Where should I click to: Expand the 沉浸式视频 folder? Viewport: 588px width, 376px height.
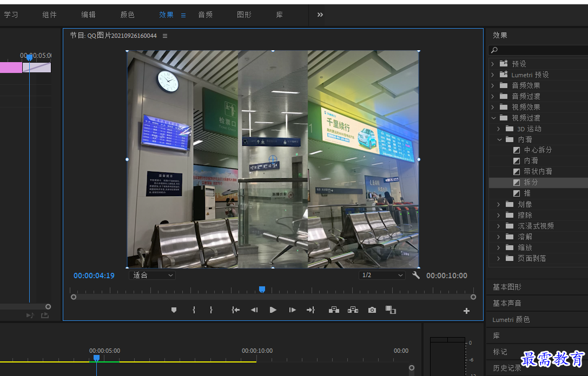point(498,226)
